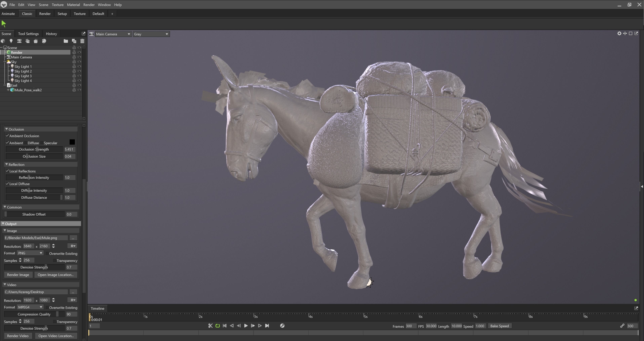Click the timeline scissors trim icon
This screenshot has width=644, height=341.
point(210,326)
